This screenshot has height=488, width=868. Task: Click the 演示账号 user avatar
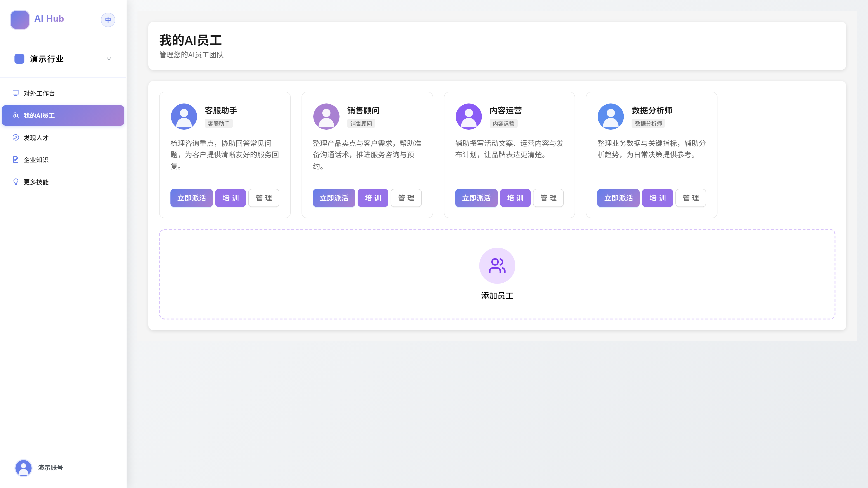(24, 468)
